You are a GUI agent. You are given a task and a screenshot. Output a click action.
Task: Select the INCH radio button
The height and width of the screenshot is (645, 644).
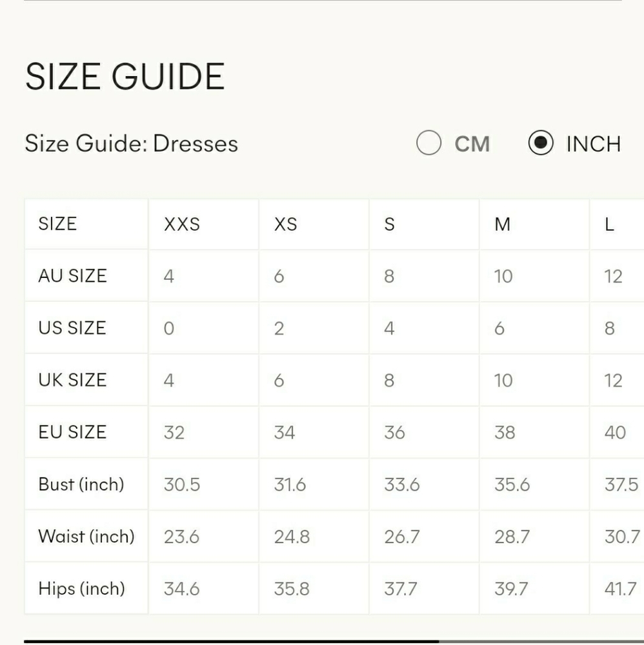click(541, 143)
